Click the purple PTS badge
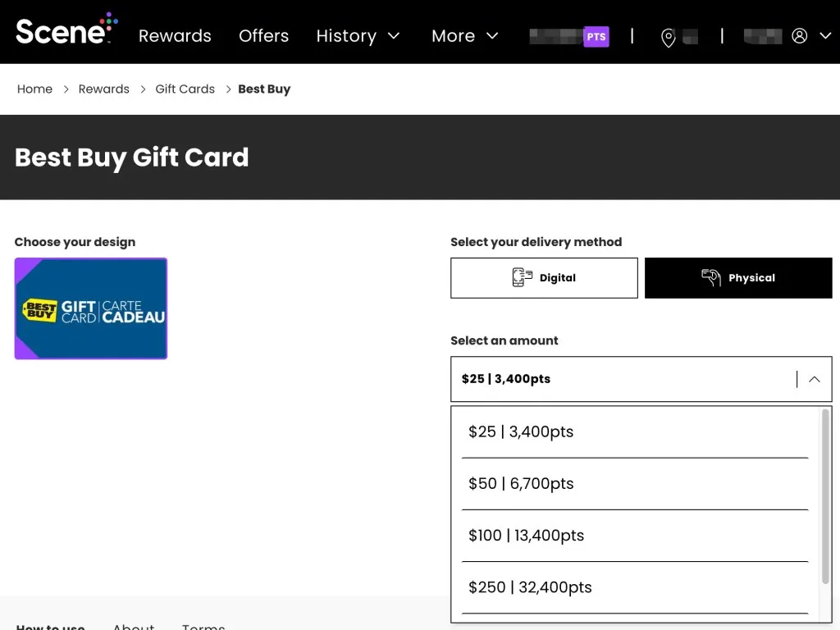 click(x=596, y=36)
